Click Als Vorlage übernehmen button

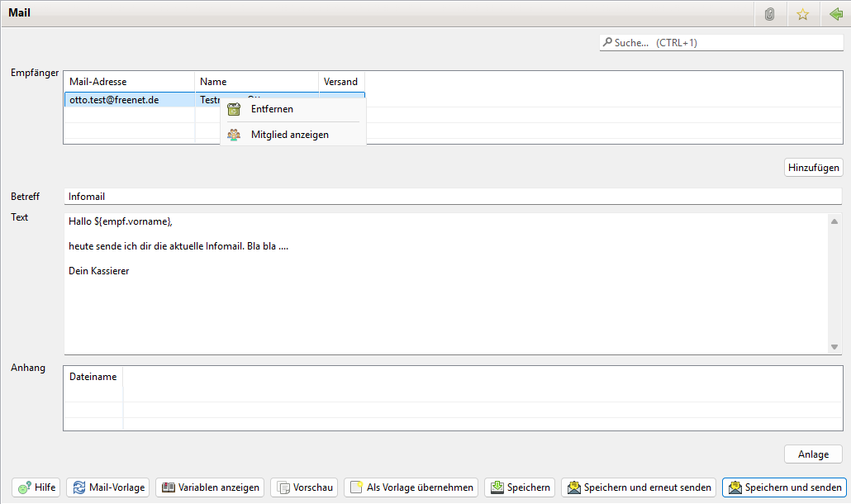point(411,487)
